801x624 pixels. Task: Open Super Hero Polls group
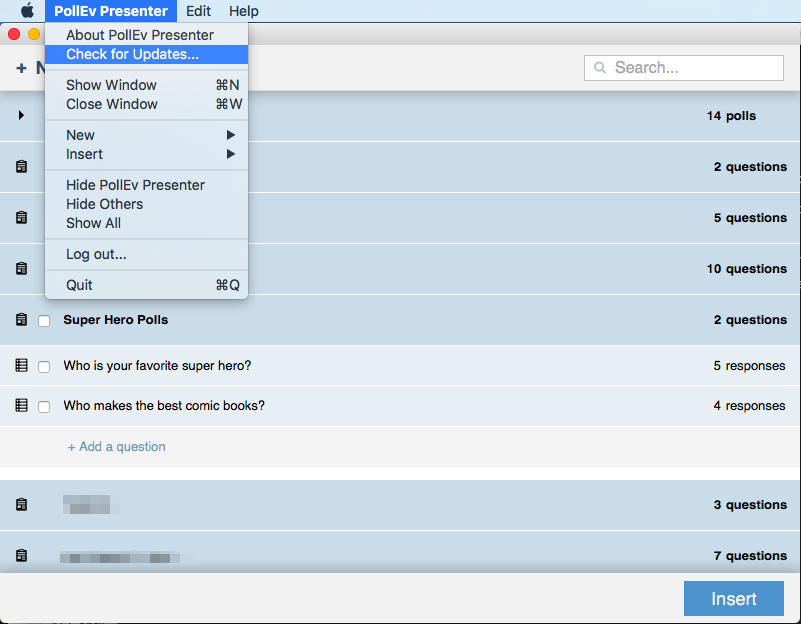coord(115,320)
